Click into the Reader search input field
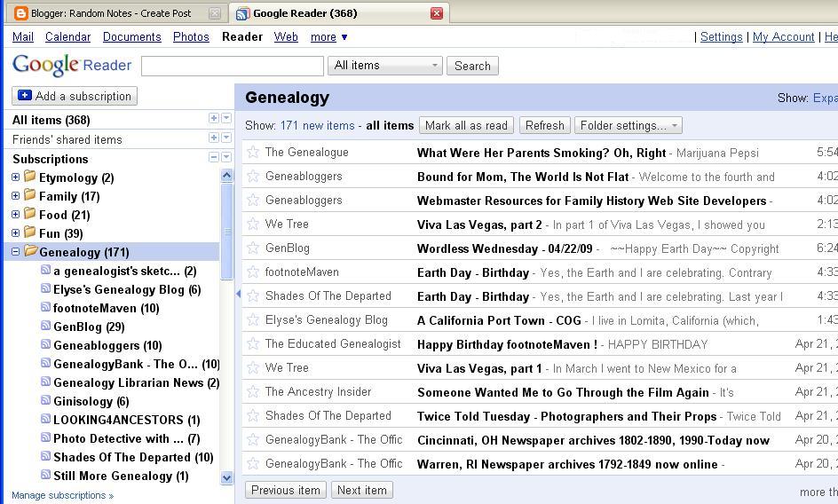Screen dimensions: 838x504 (x=233, y=66)
